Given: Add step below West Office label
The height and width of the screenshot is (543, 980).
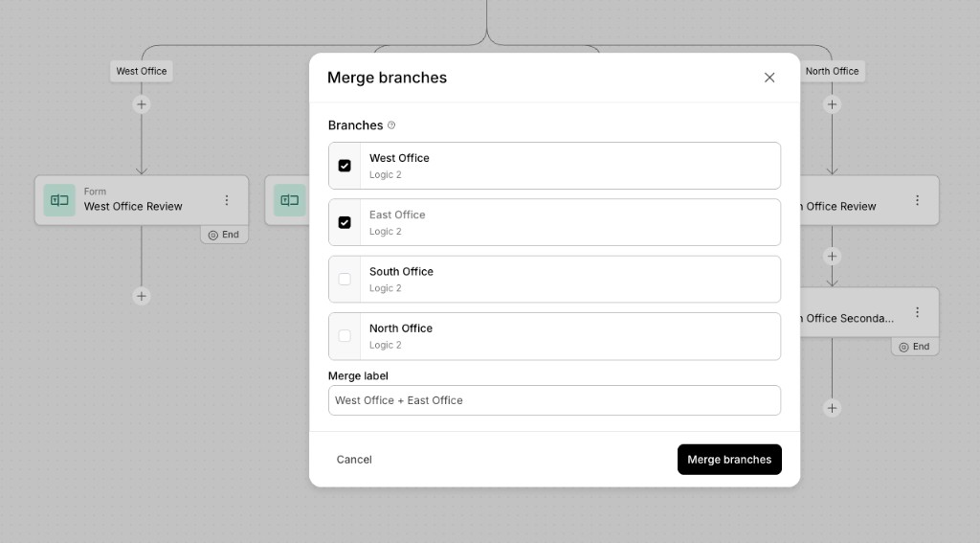Looking at the screenshot, I should tap(142, 104).
